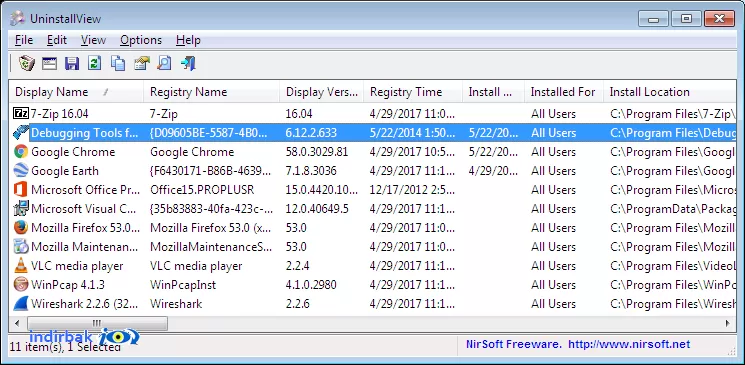Image resolution: width=745 pixels, height=365 pixels.
Task: Click the scrollbar right arrow
Action: click(x=727, y=324)
